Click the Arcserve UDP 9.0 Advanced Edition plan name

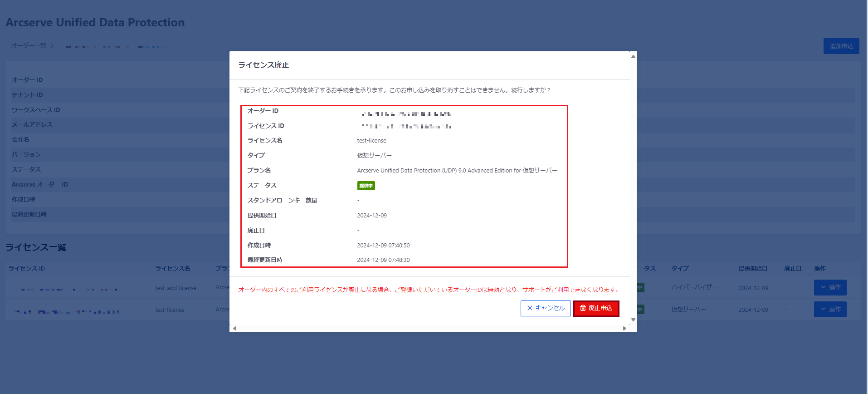coord(457,171)
